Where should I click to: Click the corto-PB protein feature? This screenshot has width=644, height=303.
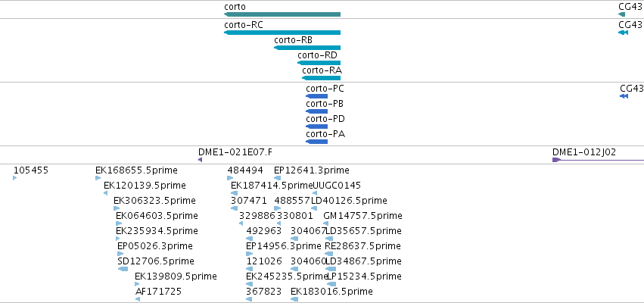(316, 111)
